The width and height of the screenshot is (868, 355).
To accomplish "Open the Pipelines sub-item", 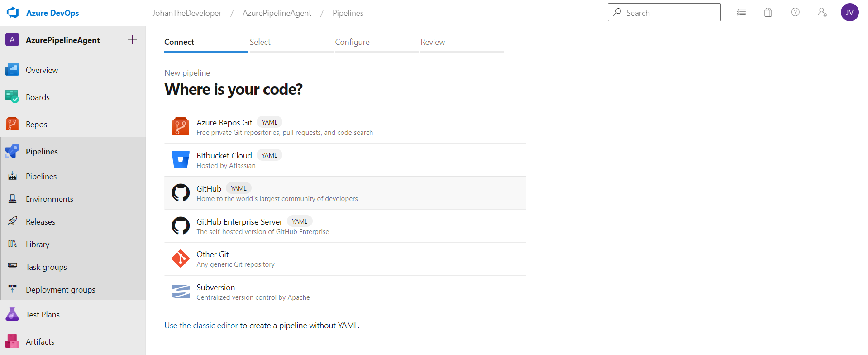I will click(73, 177).
